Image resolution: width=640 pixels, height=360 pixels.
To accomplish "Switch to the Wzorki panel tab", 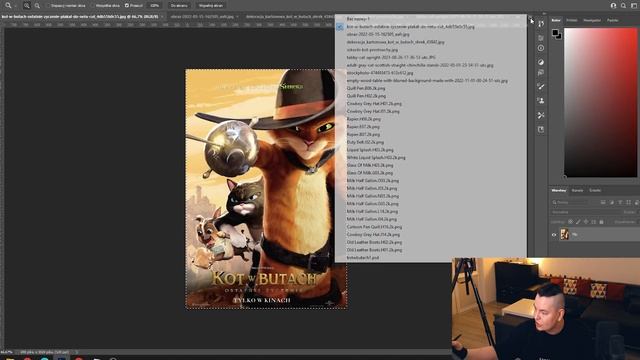I will [613, 20].
